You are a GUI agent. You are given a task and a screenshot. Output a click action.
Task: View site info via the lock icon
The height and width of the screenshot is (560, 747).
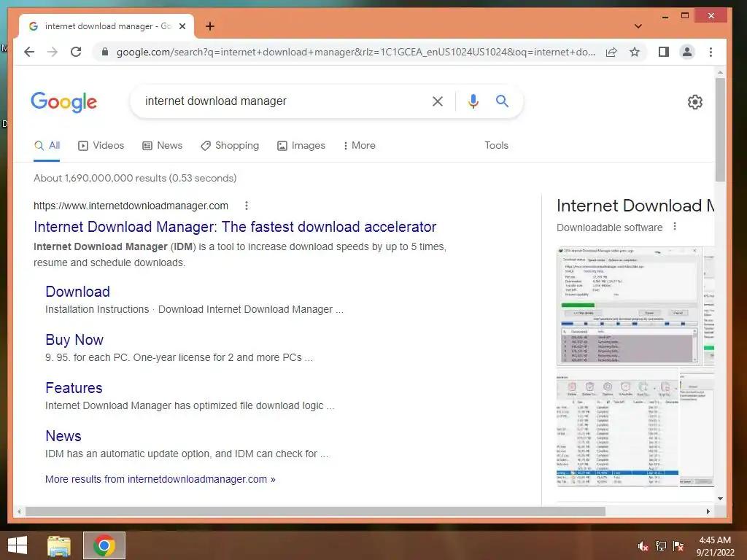[105, 52]
